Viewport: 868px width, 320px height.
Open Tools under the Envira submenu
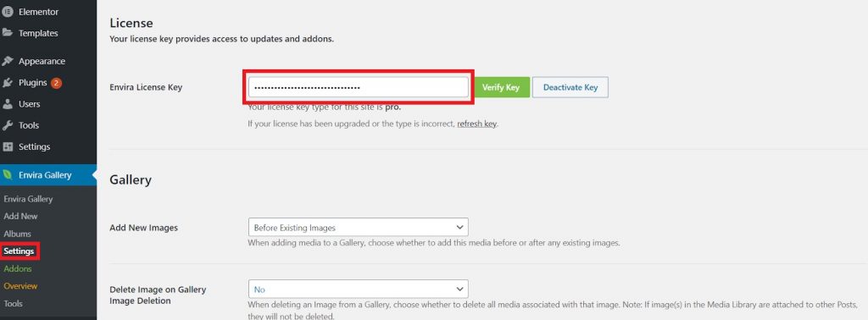coord(14,303)
